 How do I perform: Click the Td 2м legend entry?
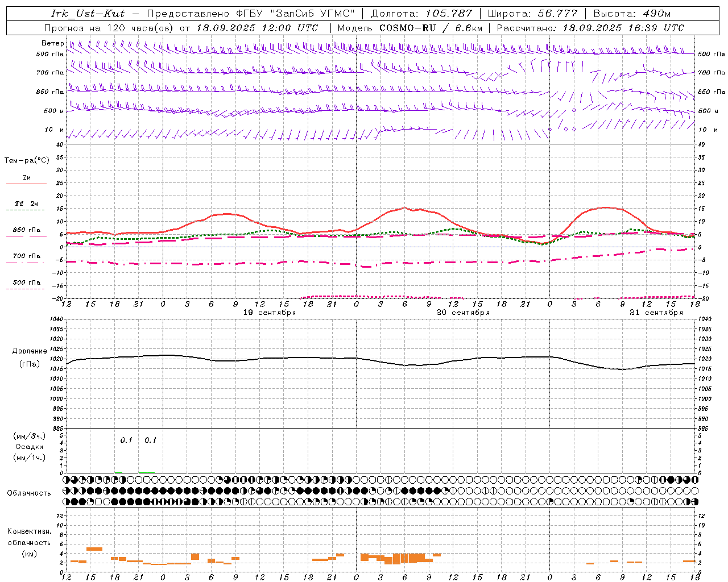(27, 203)
